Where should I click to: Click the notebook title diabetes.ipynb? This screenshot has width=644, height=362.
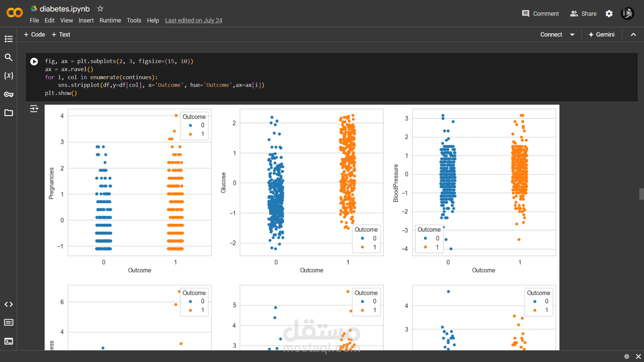point(65,9)
